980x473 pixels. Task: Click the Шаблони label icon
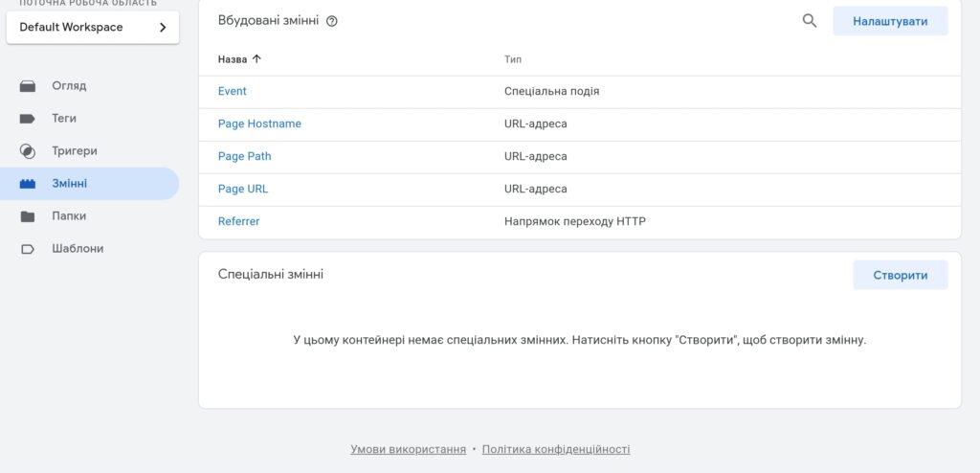(x=28, y=249)
